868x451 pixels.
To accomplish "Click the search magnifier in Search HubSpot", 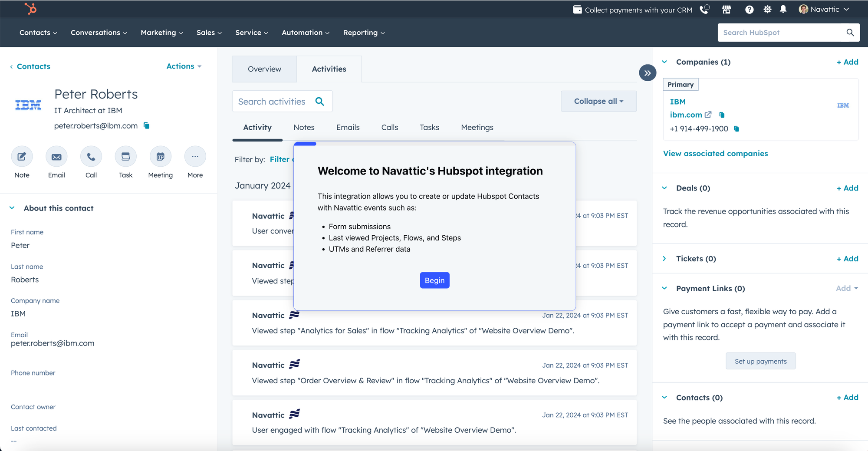I will (x=850, y=33).
